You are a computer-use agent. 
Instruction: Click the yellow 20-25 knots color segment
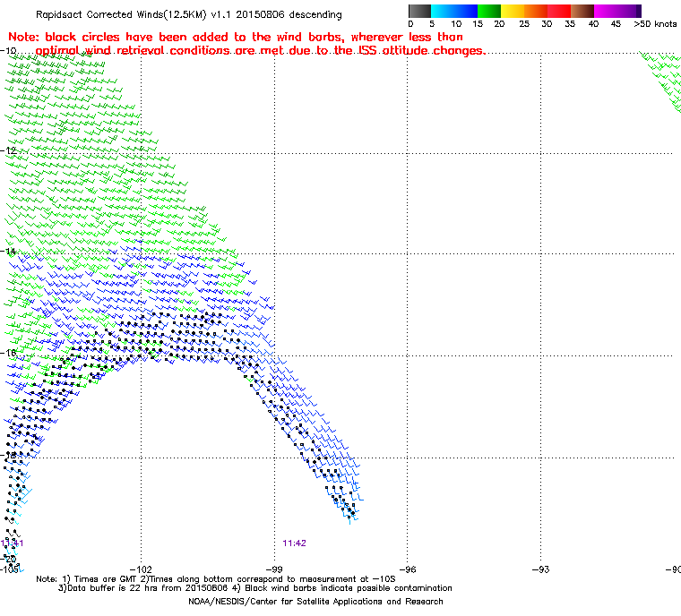coord(513,11)
